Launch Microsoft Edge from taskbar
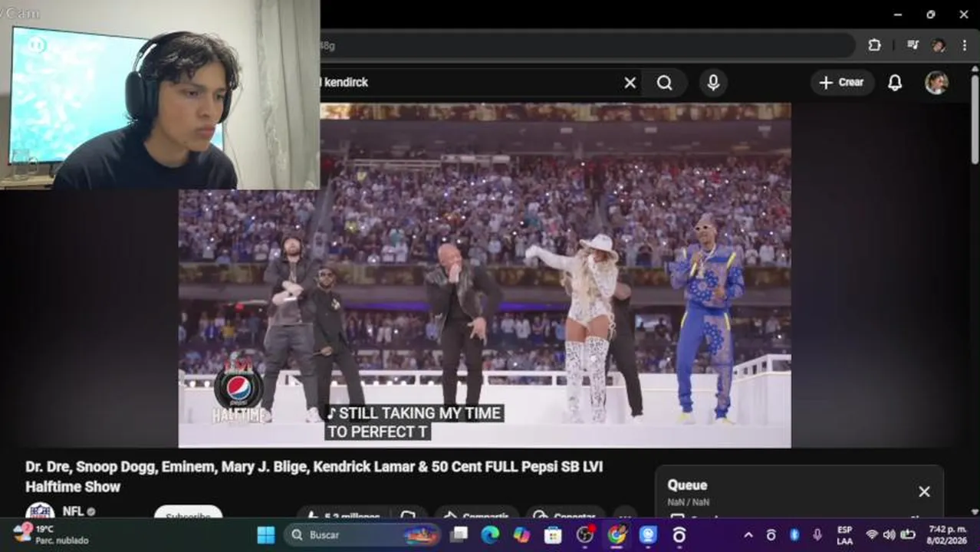Image resolution: width=980 pixels, height=552 pixels. [x=490, y=535]
